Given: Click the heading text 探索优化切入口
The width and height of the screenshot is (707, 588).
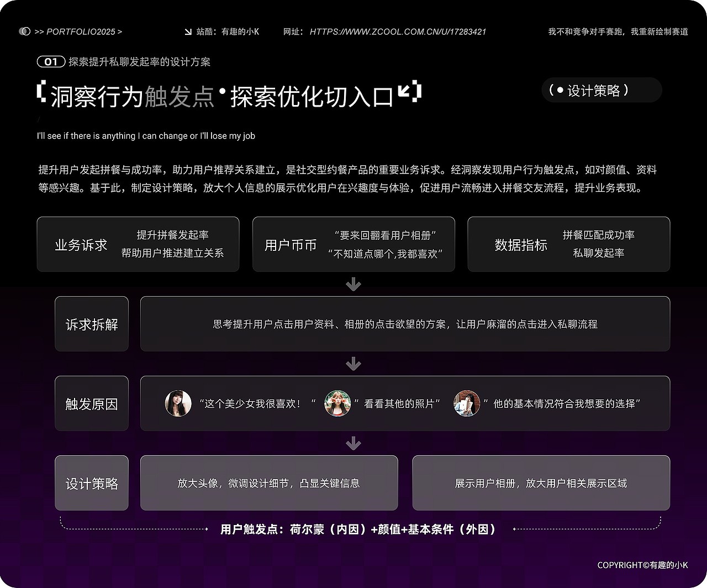Looking at the screenshot, I should pos(312,96).
